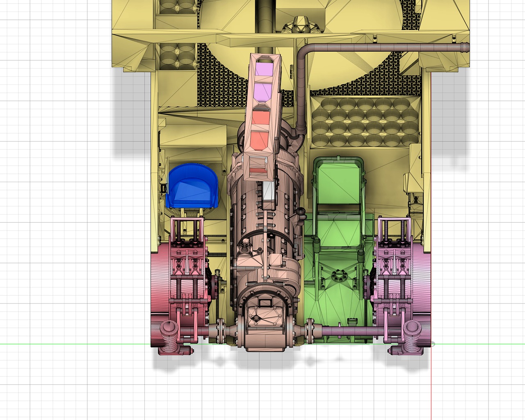Select the black ball knob lever beside cylinder
The image size is (525, 420).
[302, 212]
